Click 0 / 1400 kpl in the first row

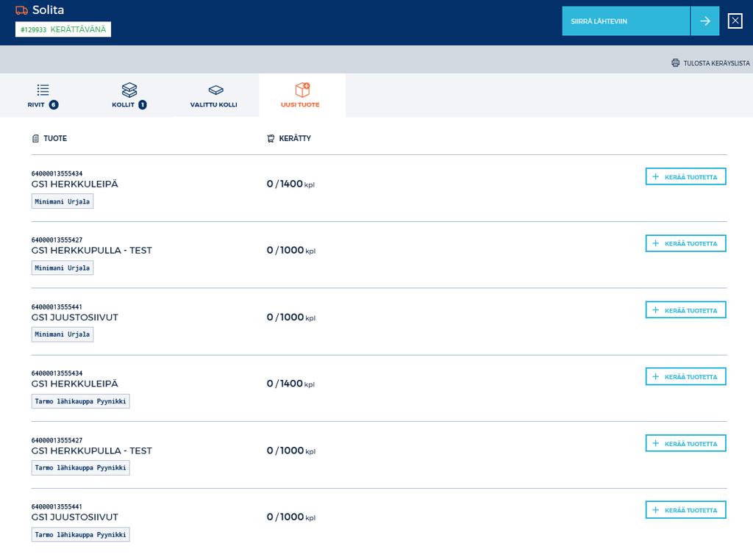coord(290,184)
